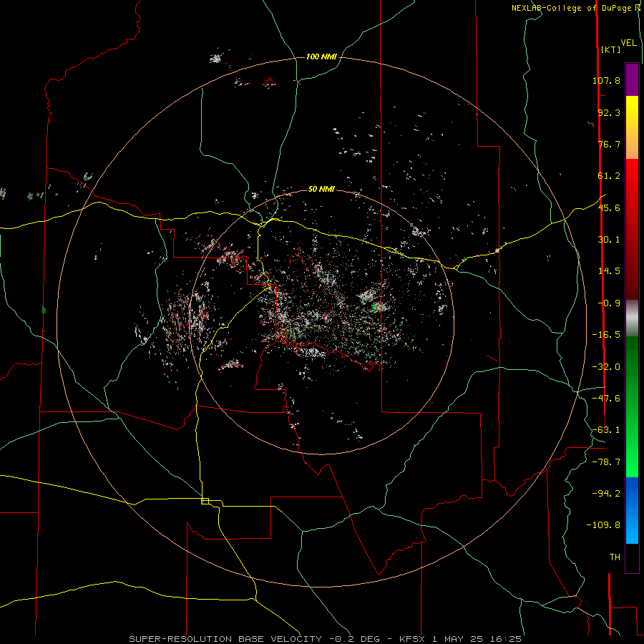Click the -63.1 velocity scale value
This screenshot has height=644, width=644.
(x=606, y=430)
